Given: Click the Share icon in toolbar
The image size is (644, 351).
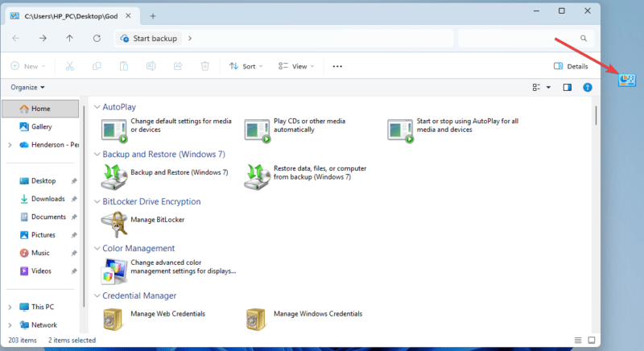Looking at the screenshot, I should [178, 66].
